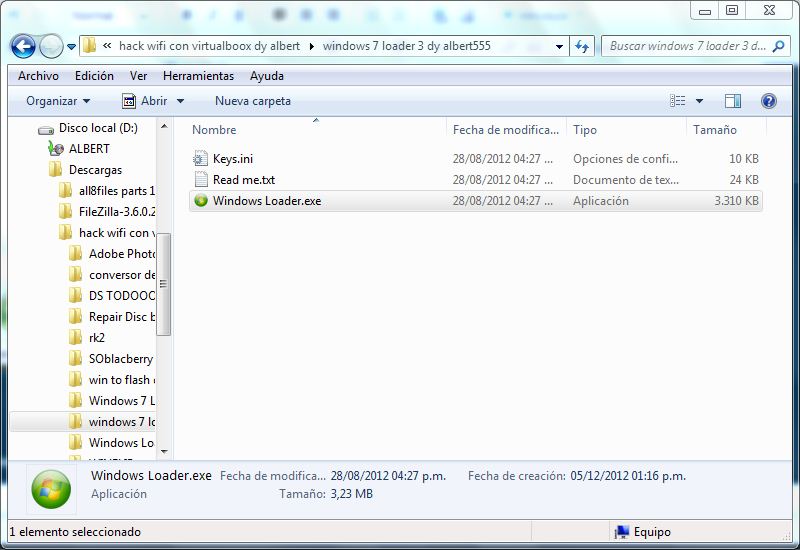
Task: Click the refresh button beside address bar
Action: tap(583, 46)
